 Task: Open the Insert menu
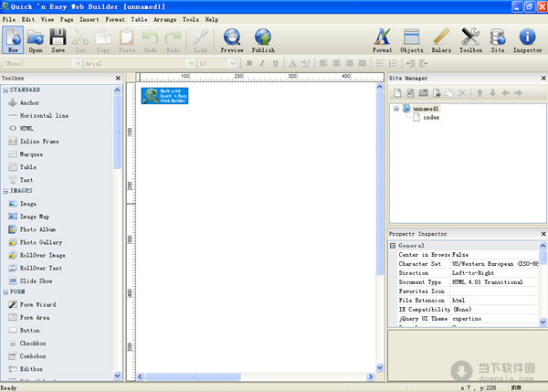pyautogui.click(x=90, y=19)
